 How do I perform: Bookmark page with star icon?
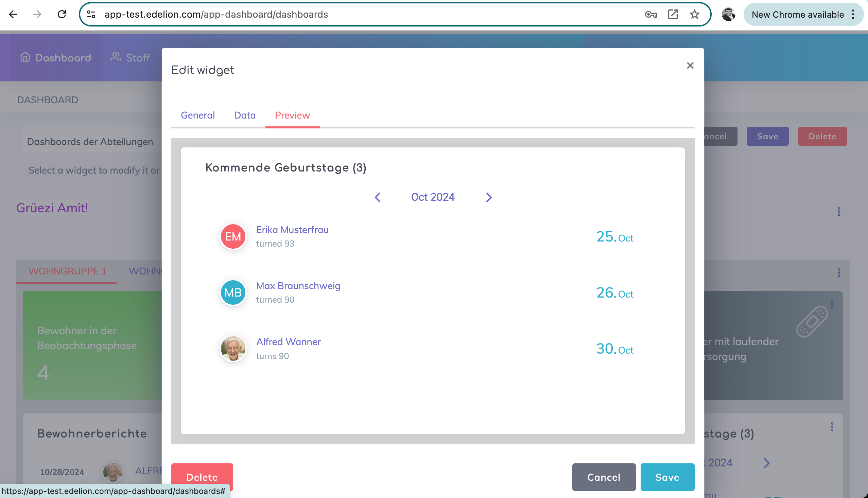tap(694, 14)
